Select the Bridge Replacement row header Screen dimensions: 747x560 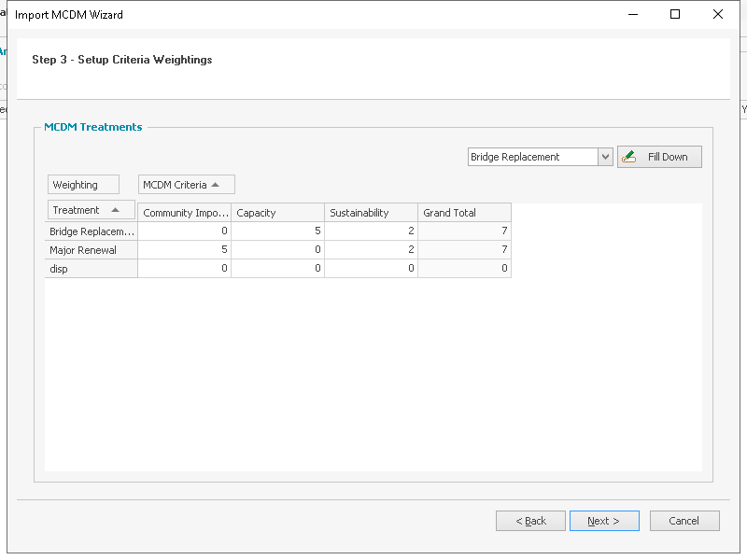[x=92, y=231]
